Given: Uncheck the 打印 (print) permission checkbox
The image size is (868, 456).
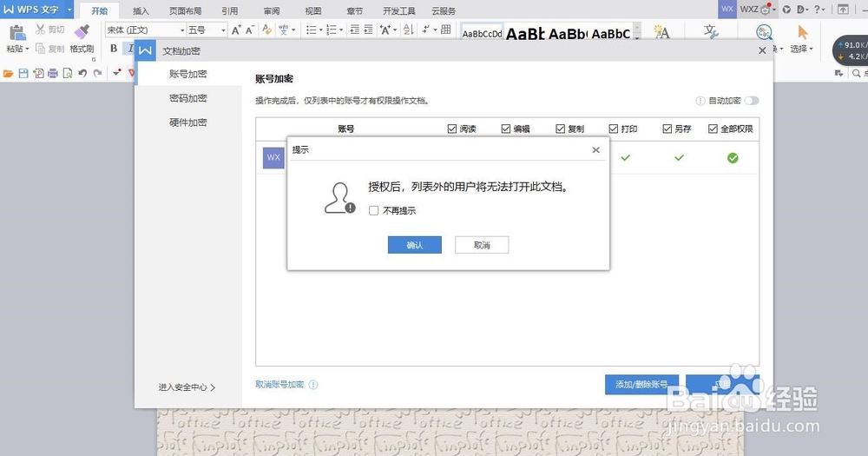Looking at the screenshot, I should click(x=614, y=129).
